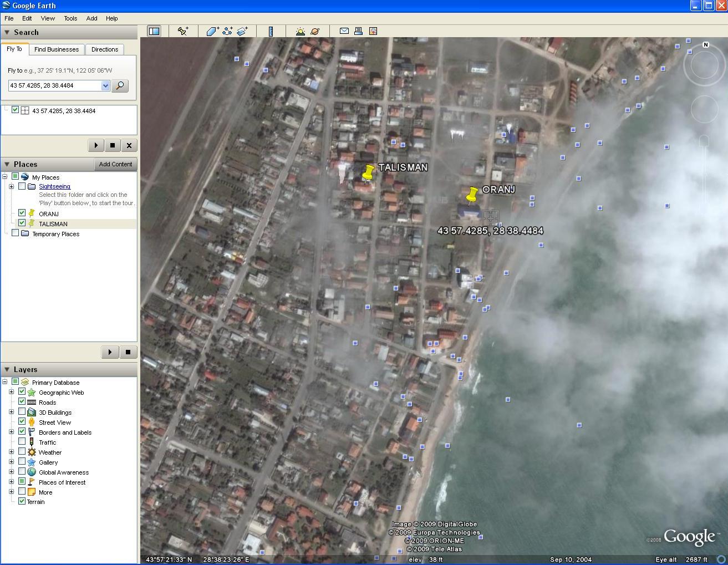This screenshot has width=728, height=565.
Task: Email the current view
Action: tap(344, 31)
